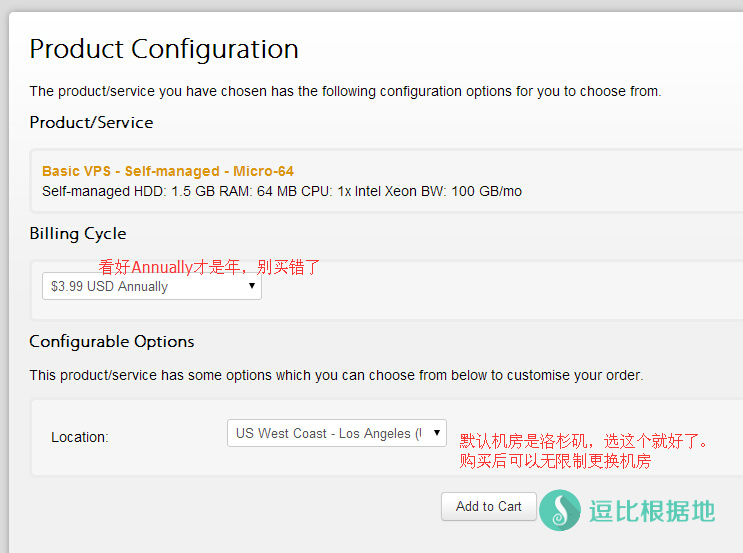Expand the Location dropdown list
The width and height of the screenshot is (743, 553).
point(336,433)
